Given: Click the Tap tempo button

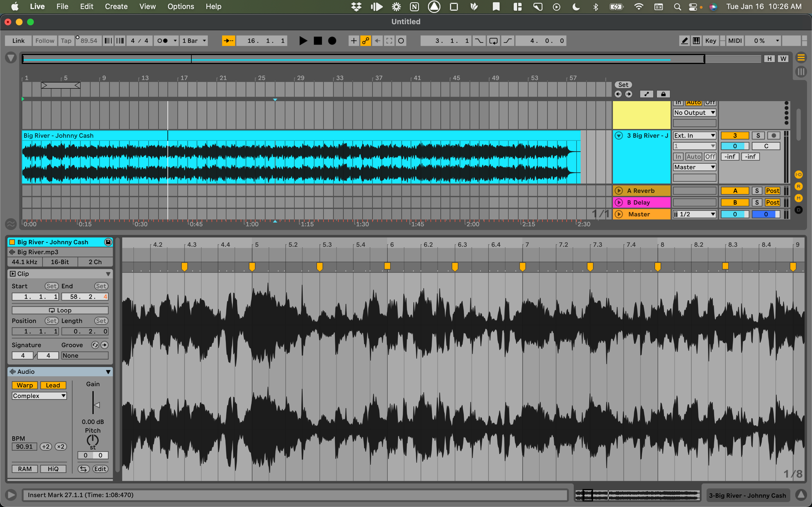Looking at the screenshot, I should point(66,41).
